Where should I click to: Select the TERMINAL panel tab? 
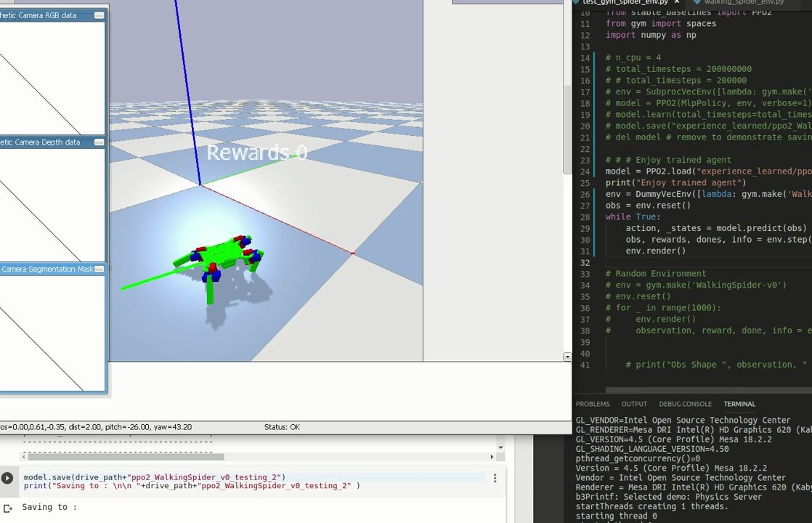[739, 404]
